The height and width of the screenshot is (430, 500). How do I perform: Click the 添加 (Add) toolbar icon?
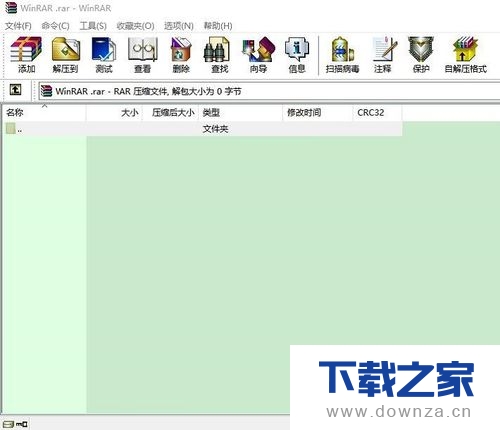click(26, 55)
